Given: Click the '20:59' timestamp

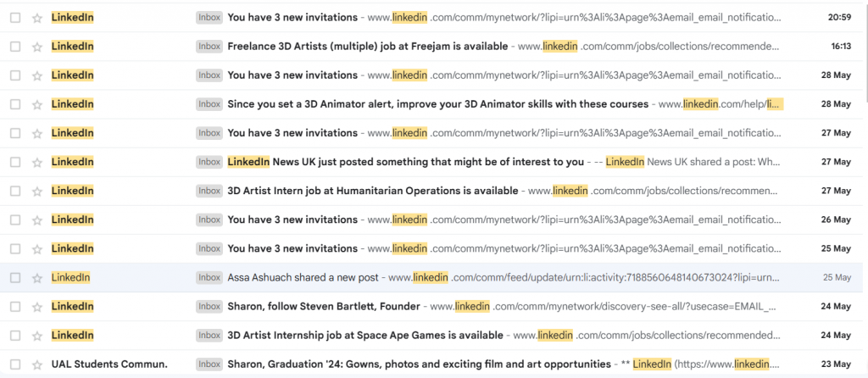Looking at the screenshot, I should (839, 18).
